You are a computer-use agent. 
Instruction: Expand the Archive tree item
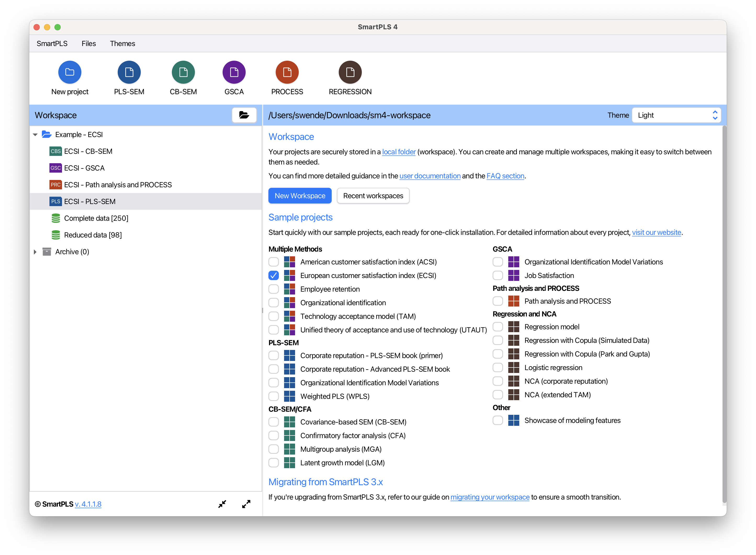click(x=36, y=251)
